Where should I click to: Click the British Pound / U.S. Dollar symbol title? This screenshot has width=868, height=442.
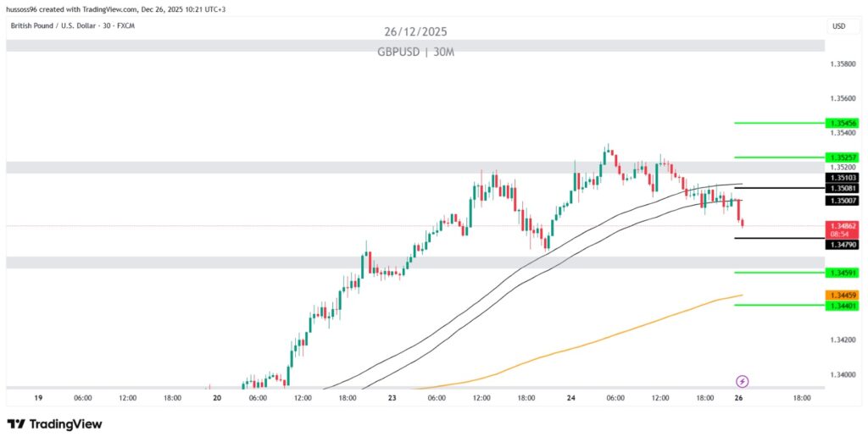click(72, 25)
